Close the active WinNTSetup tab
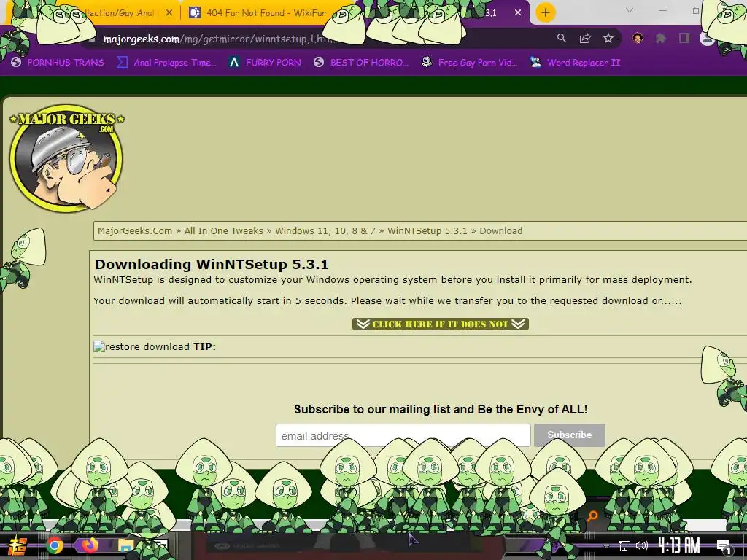This screenshot has height=560, width=747. 518,13
